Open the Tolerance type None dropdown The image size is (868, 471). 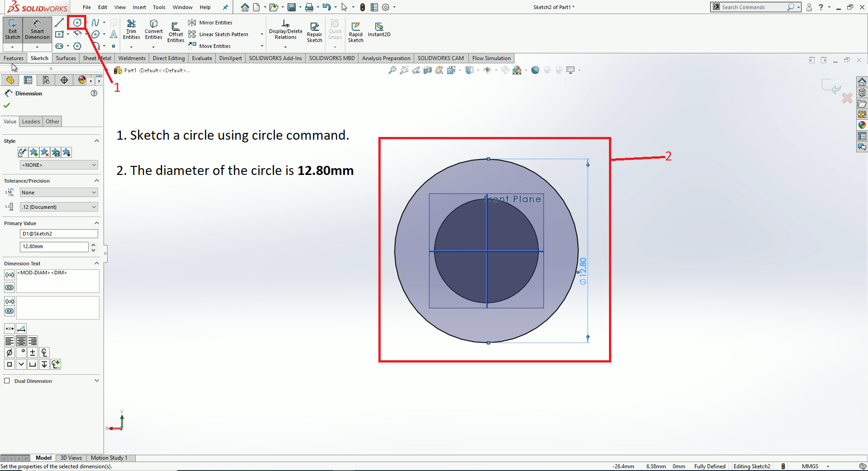[59, 193]
